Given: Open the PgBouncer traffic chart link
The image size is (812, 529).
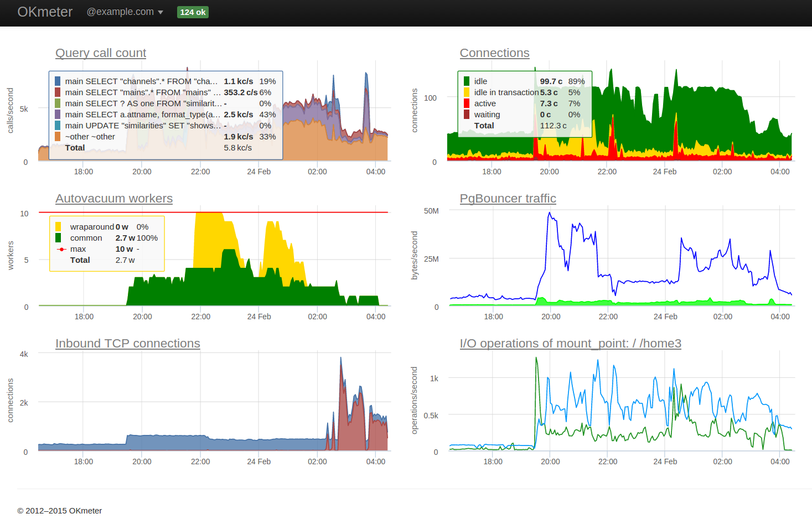Looking at the screenshot, I should 508,199.
